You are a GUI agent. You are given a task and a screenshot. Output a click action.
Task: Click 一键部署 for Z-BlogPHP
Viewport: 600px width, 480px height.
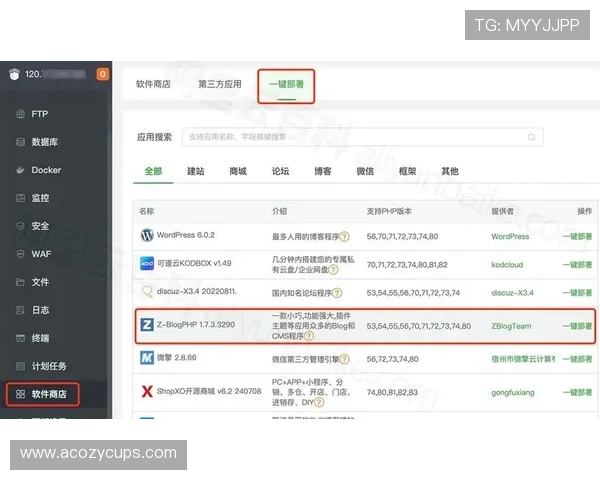coord(577,326)
